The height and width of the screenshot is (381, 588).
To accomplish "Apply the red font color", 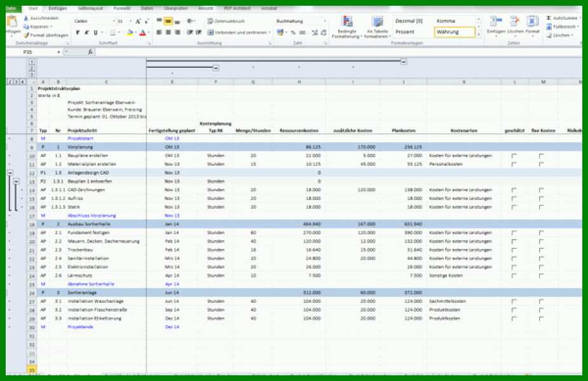I will (x=142, y=32).
